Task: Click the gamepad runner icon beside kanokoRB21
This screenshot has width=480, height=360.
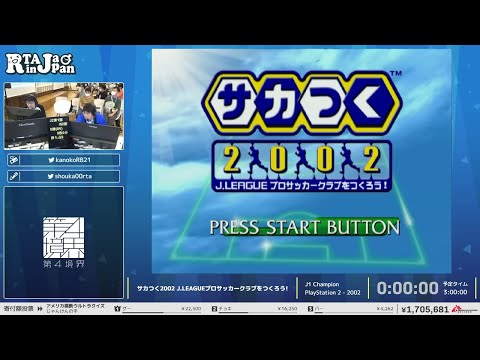Action: (14, 160)
